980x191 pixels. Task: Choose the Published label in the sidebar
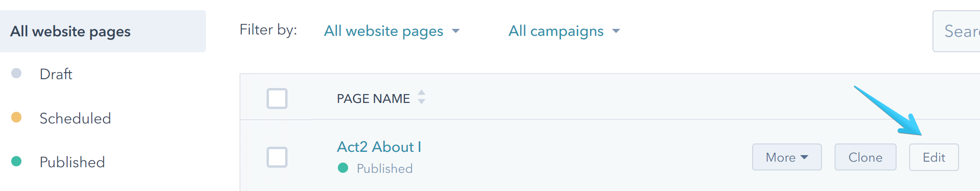coord(72,162)
